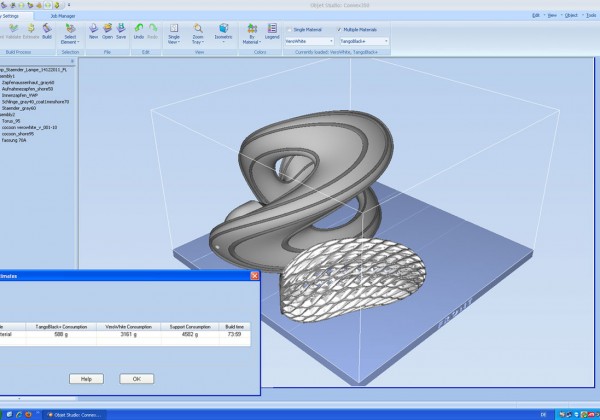Select the Single Material option
This screenshot has height=420, width=600.
point(305,29)
